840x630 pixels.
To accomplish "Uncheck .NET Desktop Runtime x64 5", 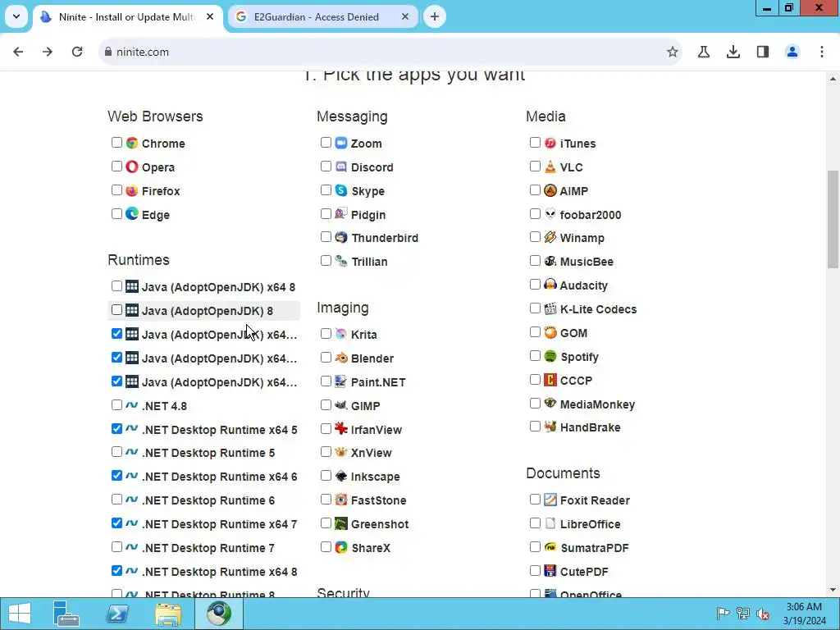I will coord(116,428).
